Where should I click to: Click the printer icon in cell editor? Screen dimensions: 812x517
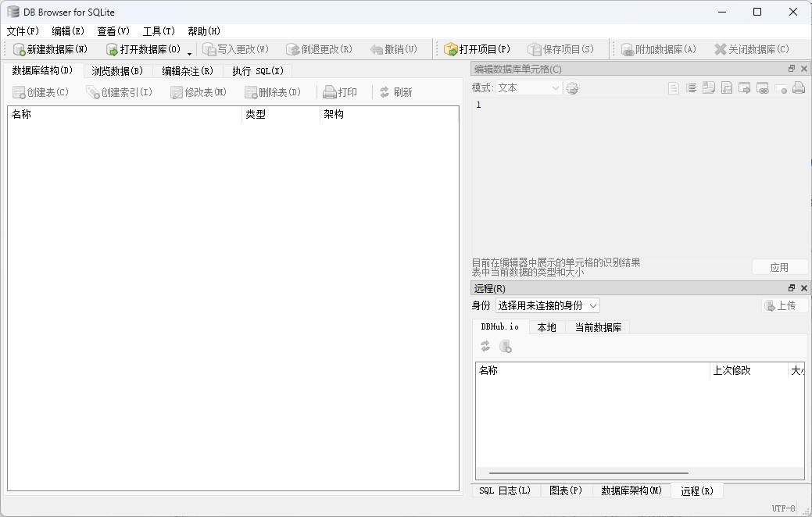point(799,88)
